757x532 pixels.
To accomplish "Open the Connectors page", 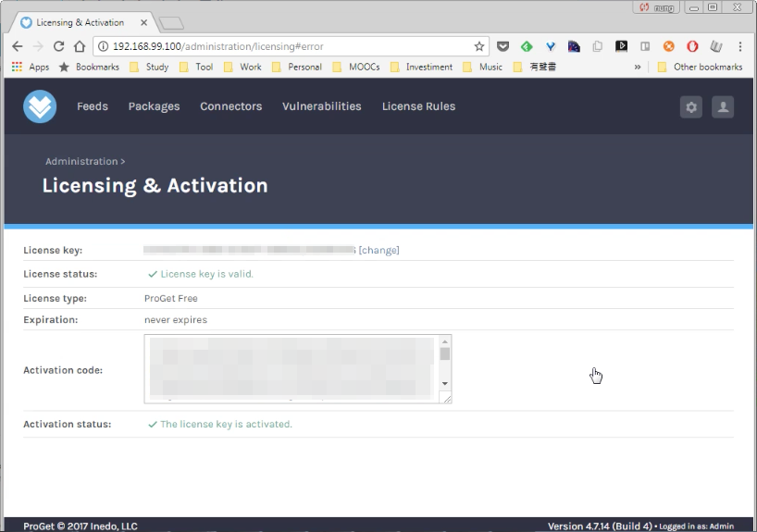I will click(x=230, y=106).
